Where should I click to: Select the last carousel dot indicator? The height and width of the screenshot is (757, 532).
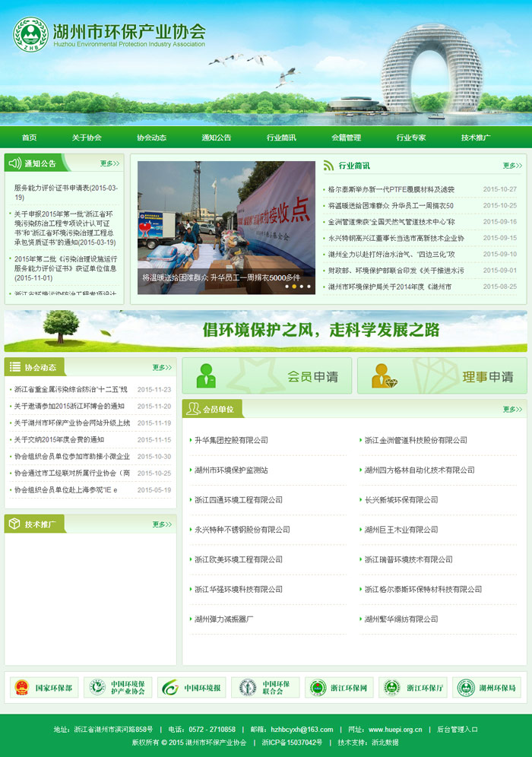click(x=309, y=287)
